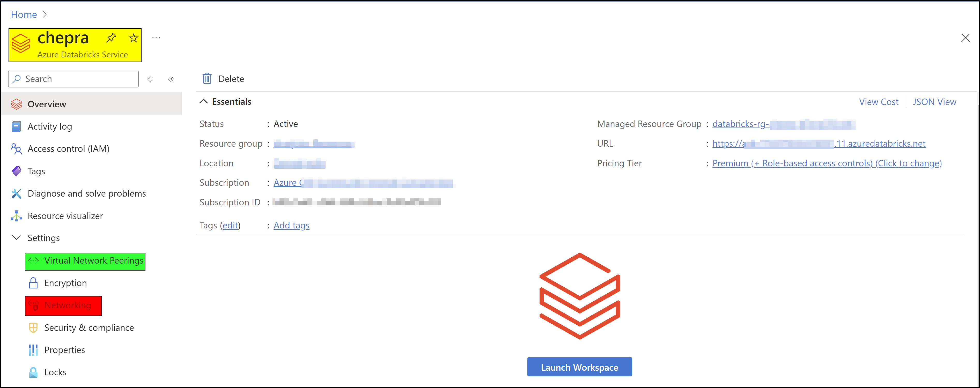Toggle expand/collapse all menu groups arrows
Screen dimensions: 980x388
[150, 79]
